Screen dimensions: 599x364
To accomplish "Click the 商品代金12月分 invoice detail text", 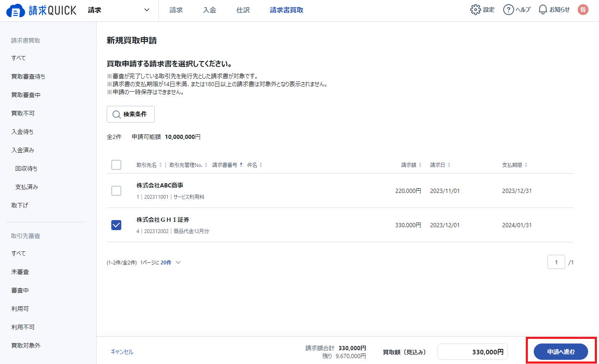I will tap(191, 231).
